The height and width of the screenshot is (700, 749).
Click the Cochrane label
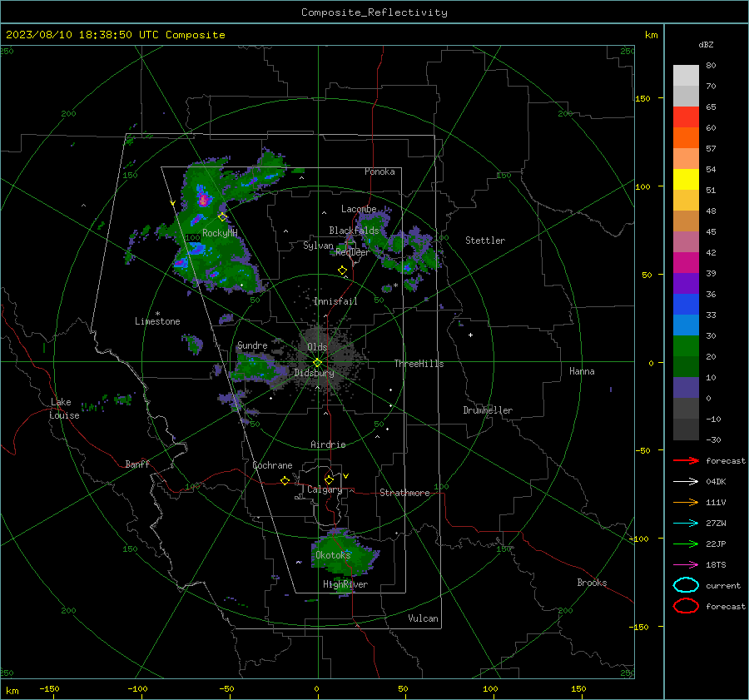pos(272,465)
